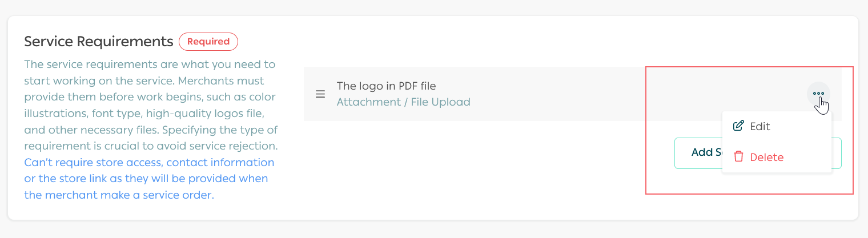
Task: Click the Service Requirements heading
Action: [x=99, y=42]
